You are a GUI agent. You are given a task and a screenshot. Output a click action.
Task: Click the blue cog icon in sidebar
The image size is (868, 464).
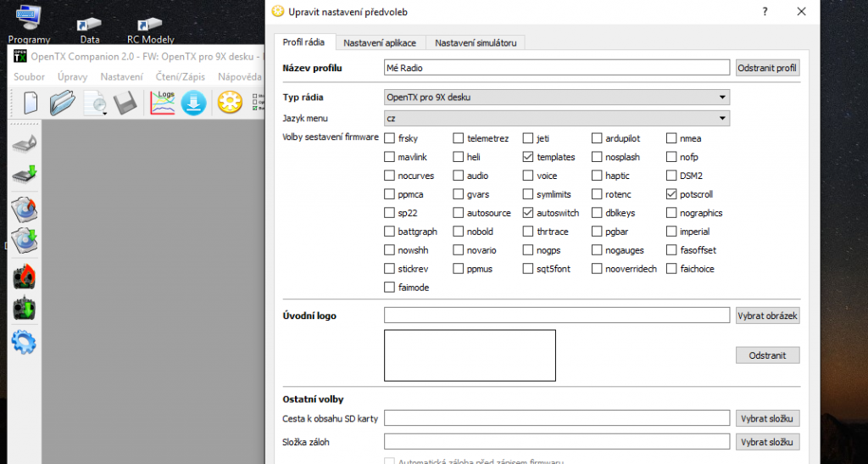[x=25, y=344]
